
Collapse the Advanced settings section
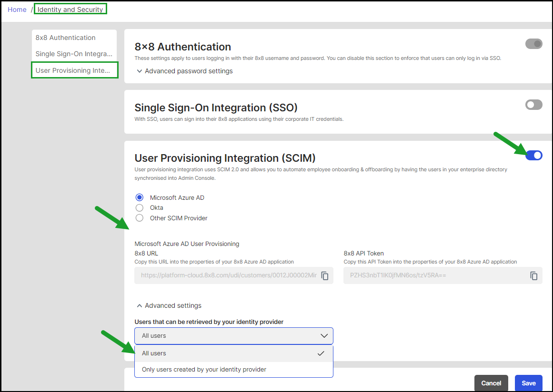(169, 306)
